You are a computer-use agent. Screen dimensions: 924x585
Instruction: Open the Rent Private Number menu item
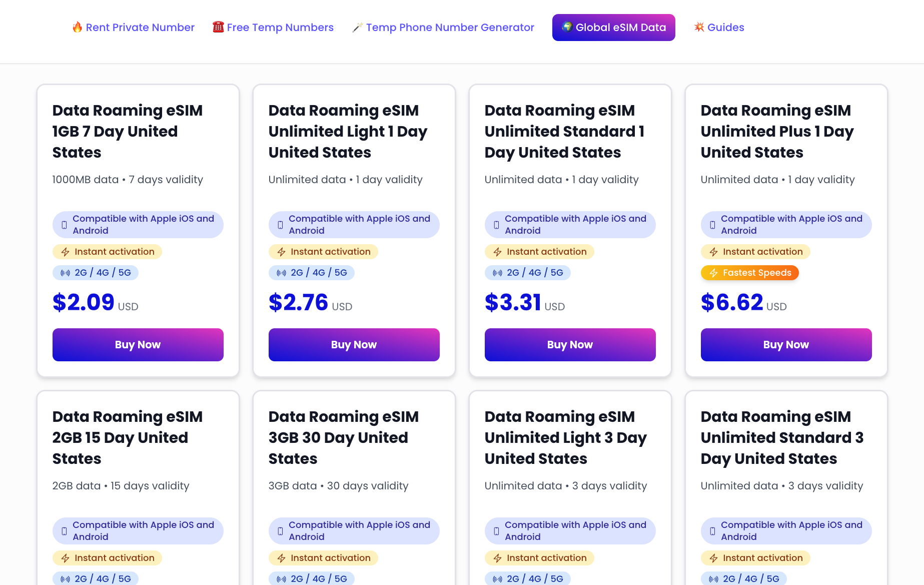pos(140,28)
